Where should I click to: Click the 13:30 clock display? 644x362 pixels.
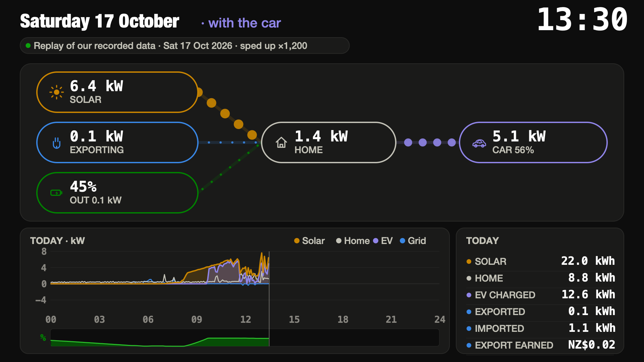click(582, 19)
